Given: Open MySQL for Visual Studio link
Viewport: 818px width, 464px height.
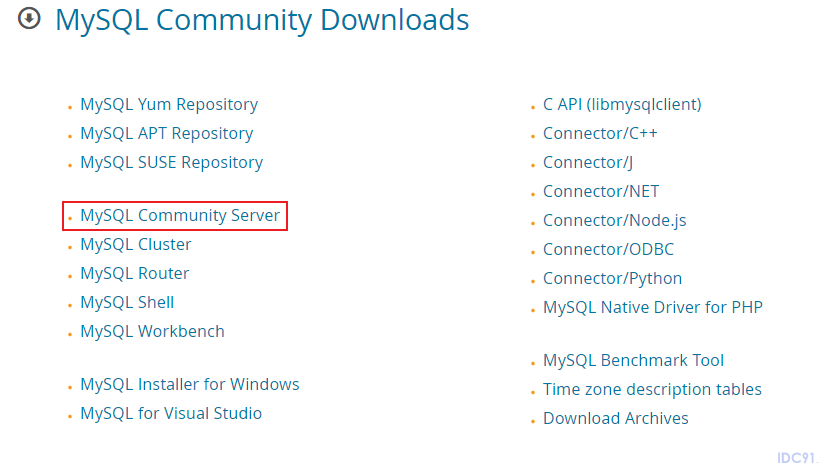Looking at the screenshot, I should [x=171, y=413].
